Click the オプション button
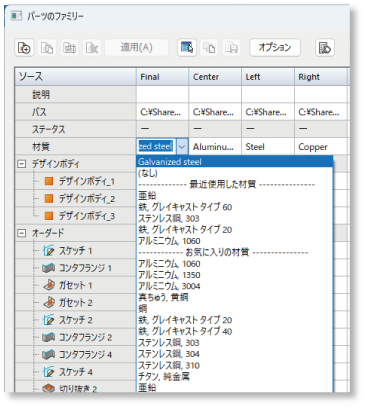 click(x=275, y=47)
